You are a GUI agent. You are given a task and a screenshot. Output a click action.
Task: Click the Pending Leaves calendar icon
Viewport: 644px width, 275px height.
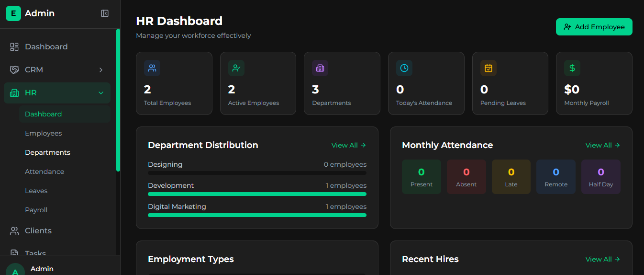(x=488, y=68)
